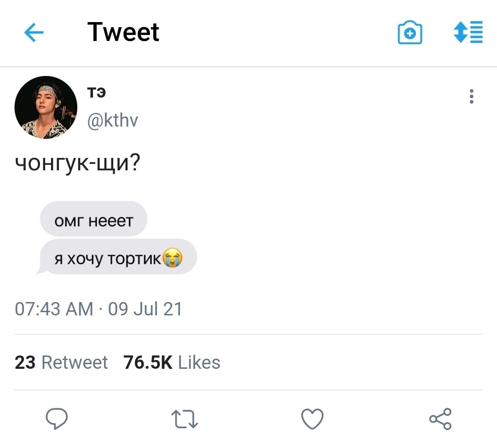Image resolution: width=497 pixels, height=448 pixels.
Task: Open the @kthv handle link
Action: click(113, 120)
